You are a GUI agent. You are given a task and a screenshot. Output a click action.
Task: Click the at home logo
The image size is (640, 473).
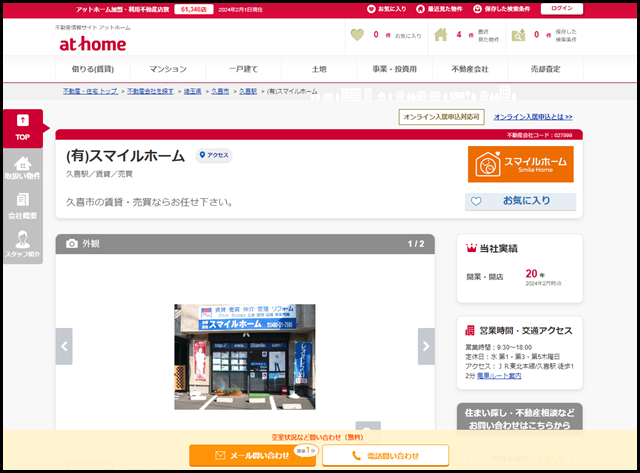93,44
